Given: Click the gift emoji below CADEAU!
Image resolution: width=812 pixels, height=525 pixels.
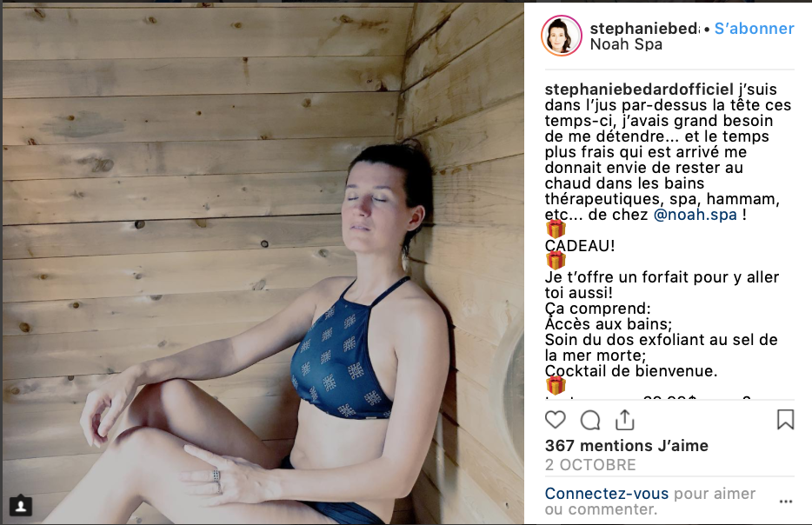Looking at the screenshot, I should pyautogui.click(x=556, y=260).
